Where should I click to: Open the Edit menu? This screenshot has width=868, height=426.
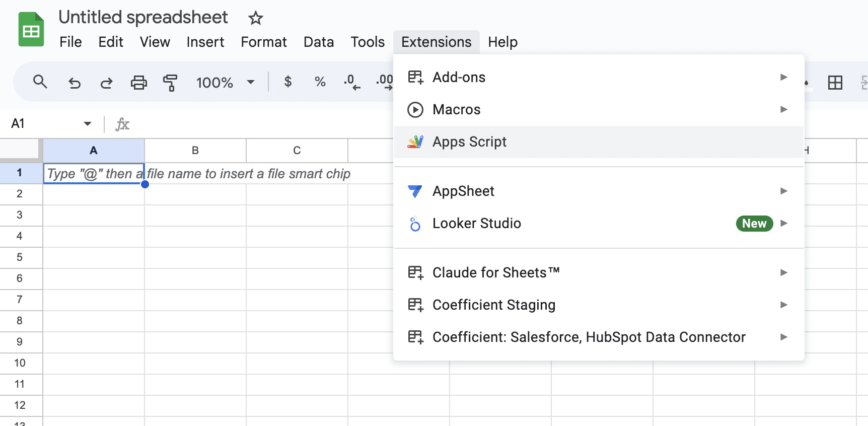click(x=111, y=42)
